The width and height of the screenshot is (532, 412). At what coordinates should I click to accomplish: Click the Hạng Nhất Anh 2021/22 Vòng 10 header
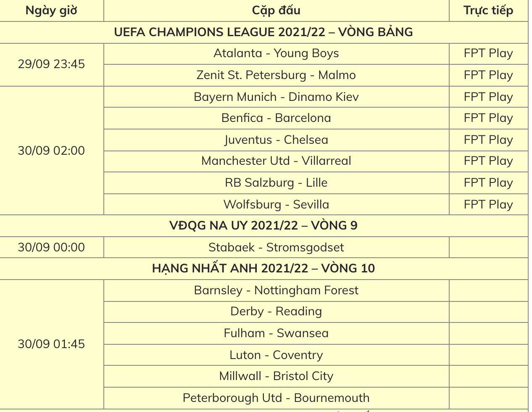click(263, 269)
